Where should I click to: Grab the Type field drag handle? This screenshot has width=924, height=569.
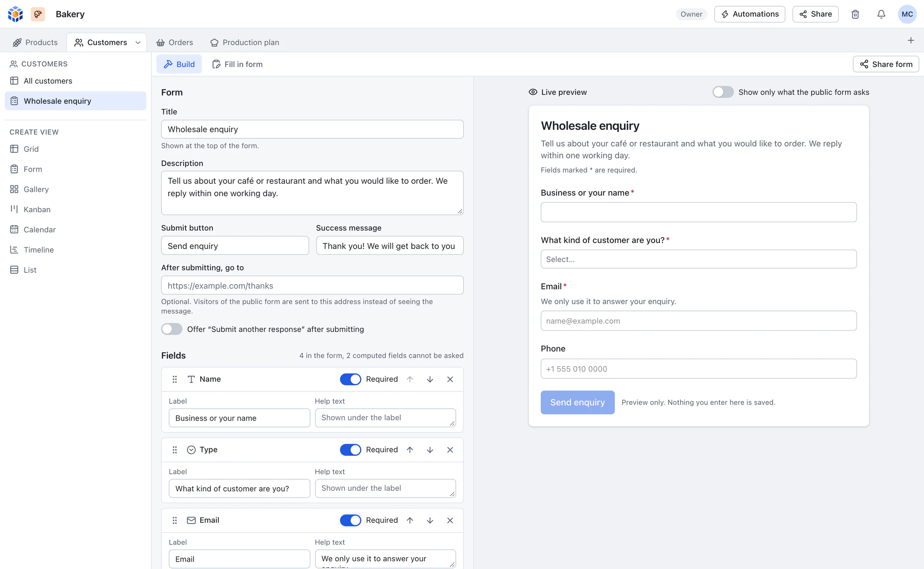click(175, 450)
